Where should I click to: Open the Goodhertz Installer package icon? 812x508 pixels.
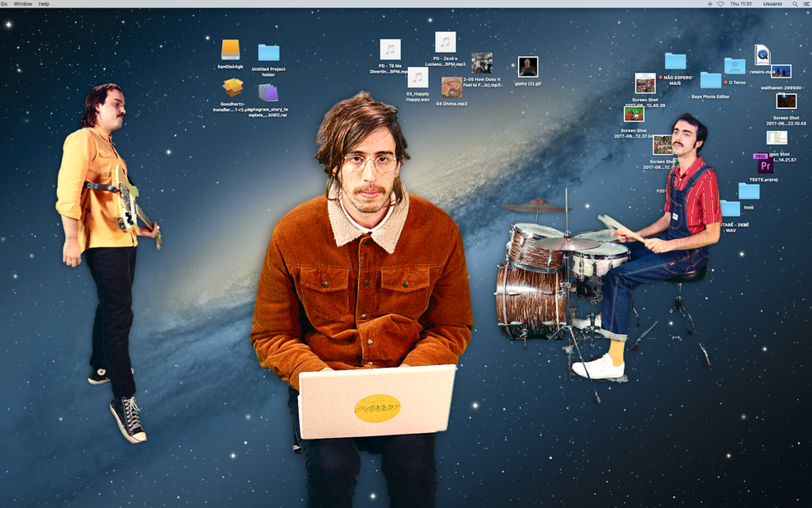coord(233,88)
